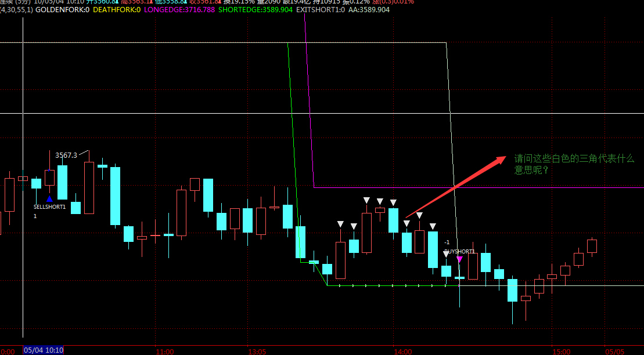This screenshot has height=355, width=644.
Task: Select the AA:3589.904 indicator value
Action: 369,9
